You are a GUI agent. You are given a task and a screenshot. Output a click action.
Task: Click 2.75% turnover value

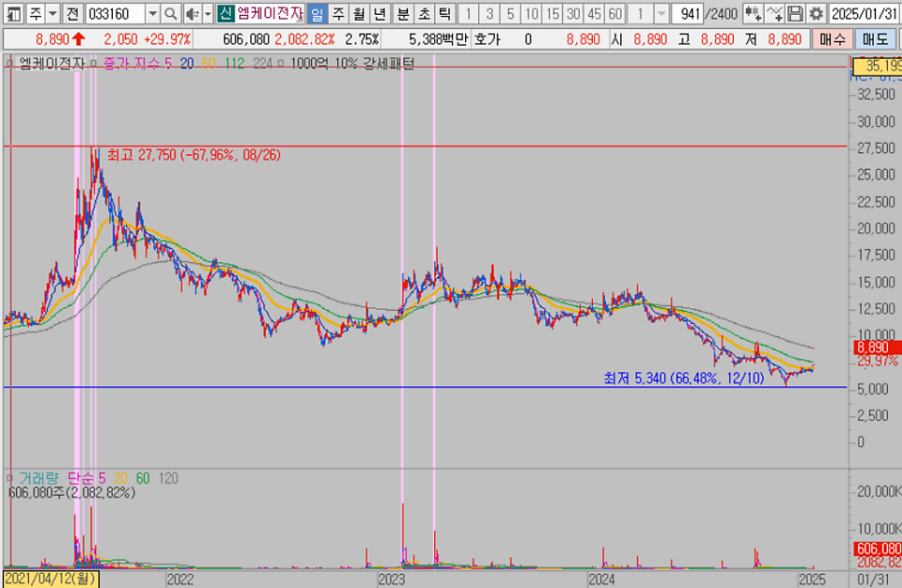click(362, 39)
